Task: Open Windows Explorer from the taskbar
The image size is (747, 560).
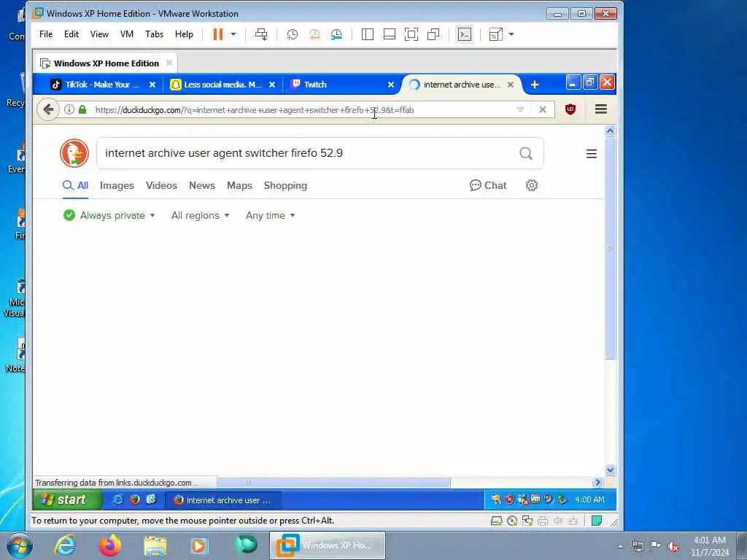Action: pos(155,546)
